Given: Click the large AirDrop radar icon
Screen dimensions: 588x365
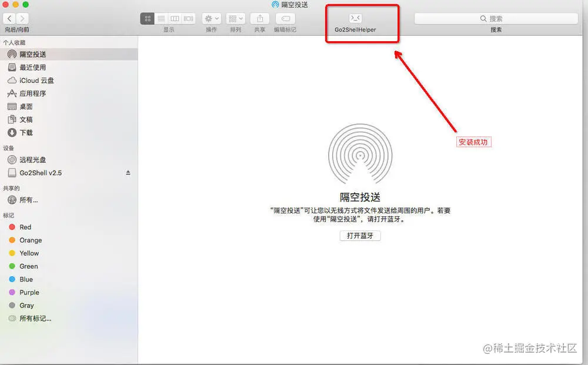Looking at the screenshot, I should tap(360, 155).
